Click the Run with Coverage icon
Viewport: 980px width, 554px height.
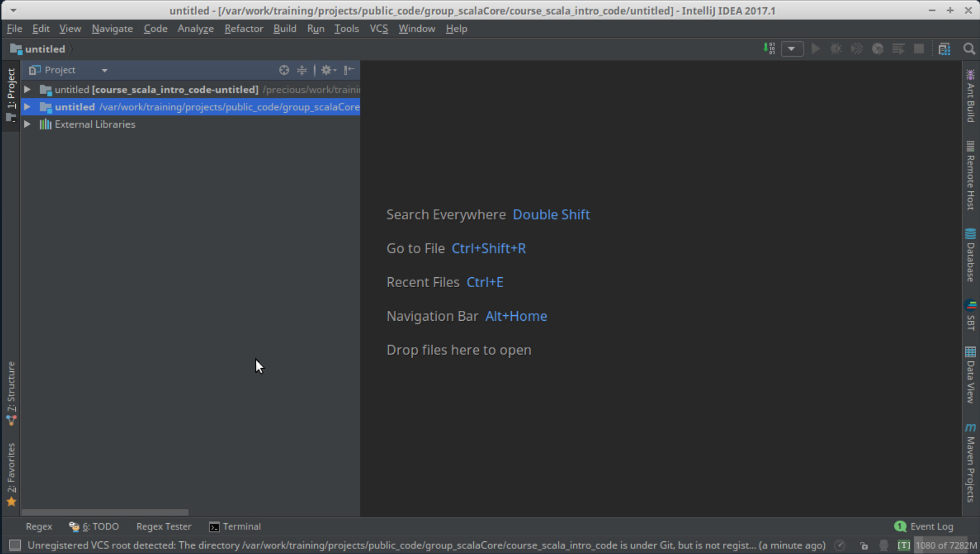tap(857, 49)
